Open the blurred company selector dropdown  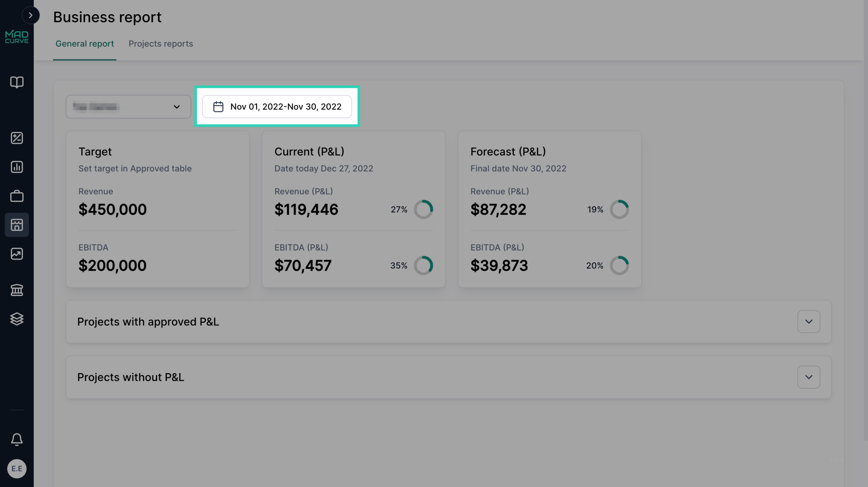click(129, 107)
